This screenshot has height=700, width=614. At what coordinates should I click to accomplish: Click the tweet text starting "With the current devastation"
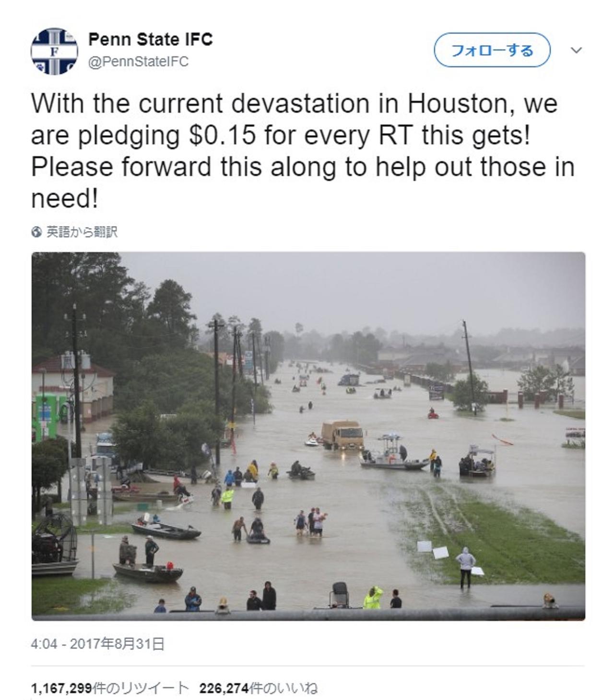(303, 151)
